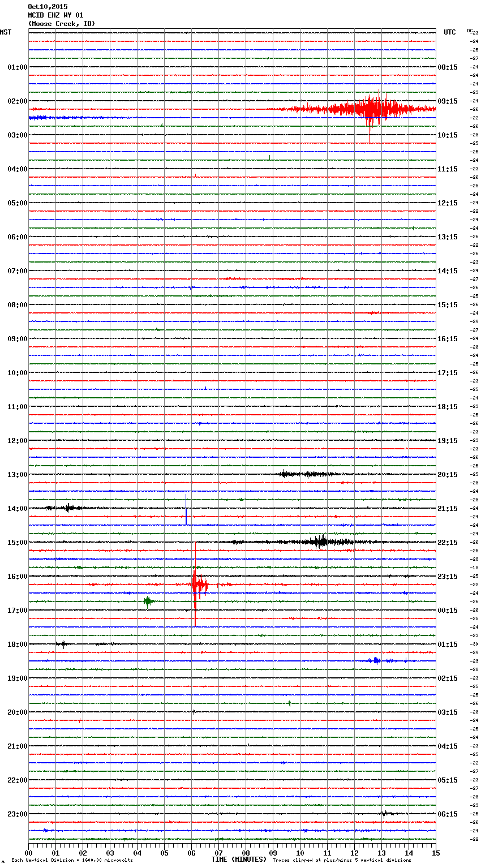Click the MST time label "20:00"
This screenshot has width=481, height=868.
point(18,712)
